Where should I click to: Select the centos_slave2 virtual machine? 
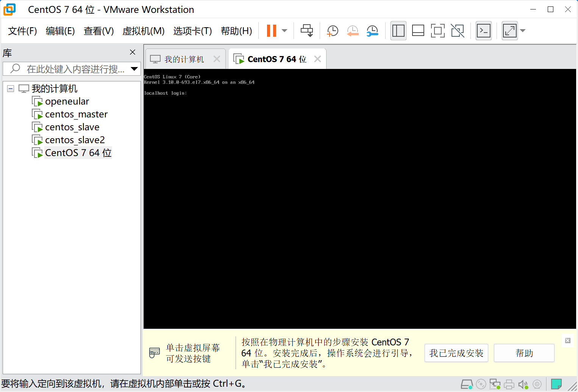tap(75, 140)
